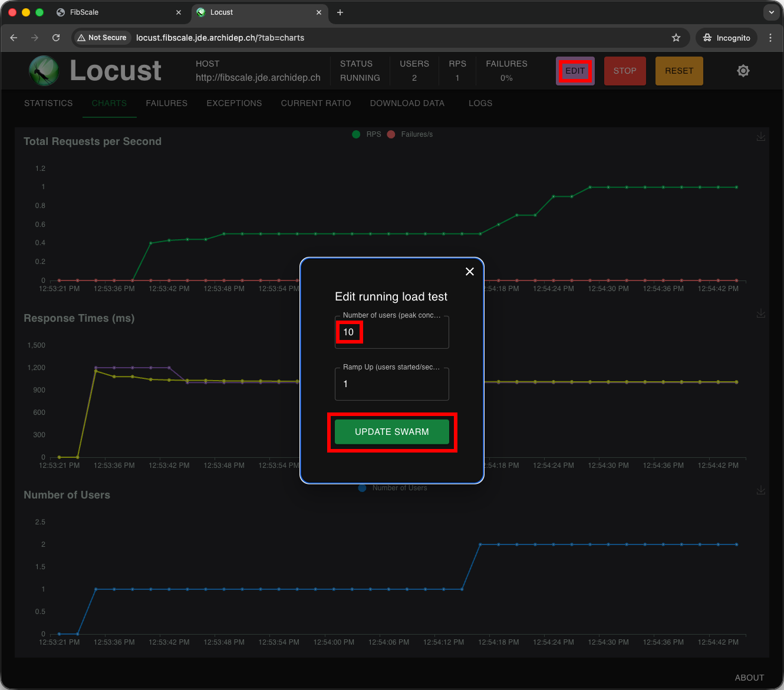The width and height of the screenshot is (784, 690).
Task: Edit the Ramp Up input field
Action: (391, 384)
